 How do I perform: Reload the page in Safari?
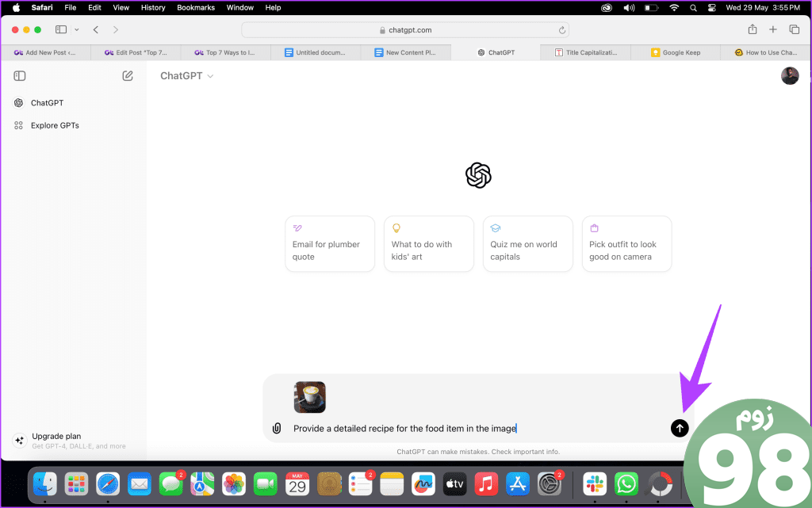(x=562, y=30)
